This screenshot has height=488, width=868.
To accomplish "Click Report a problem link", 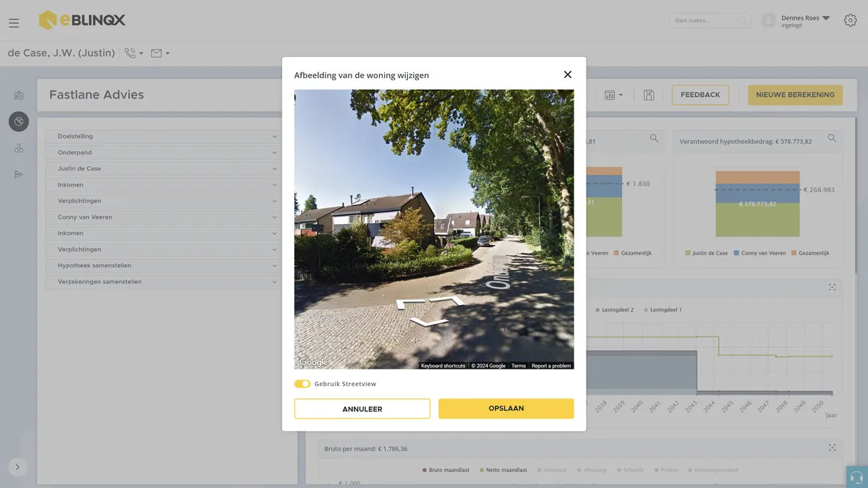I will pyautogui.click(x=551, y=366).
